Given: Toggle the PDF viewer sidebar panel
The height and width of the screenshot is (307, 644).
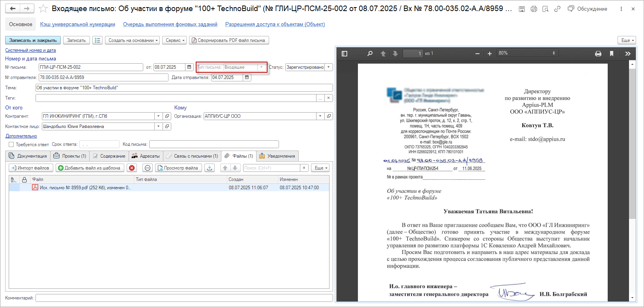Looking at the screenshot, I should pyautogui.click(x=344, y=54).
